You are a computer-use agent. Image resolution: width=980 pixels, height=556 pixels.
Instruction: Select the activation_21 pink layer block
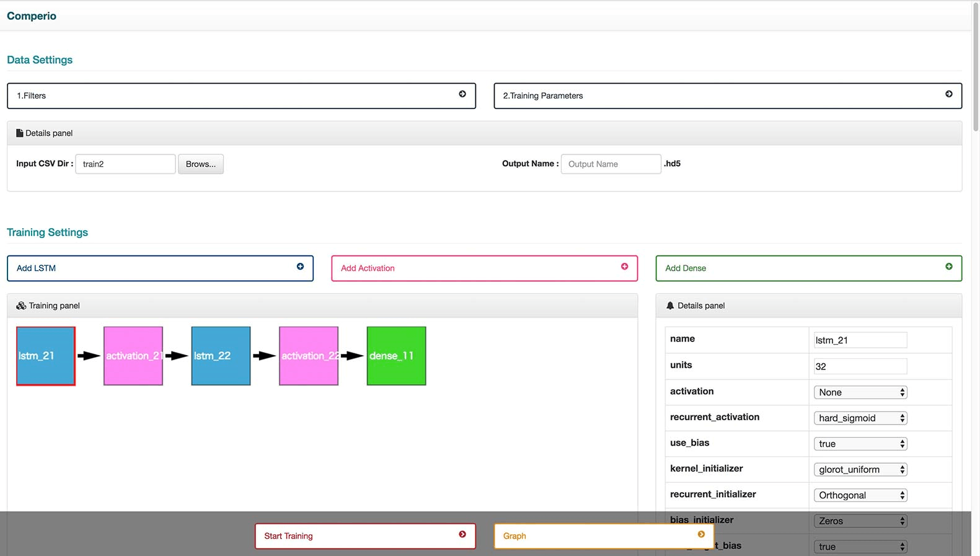[x=133, y=356]
